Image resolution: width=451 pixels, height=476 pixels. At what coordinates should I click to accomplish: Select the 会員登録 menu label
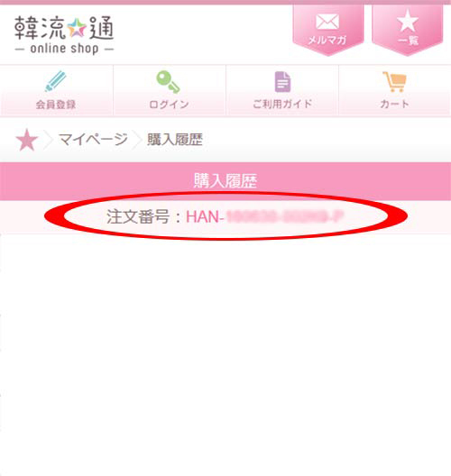(x=56, y=105)
